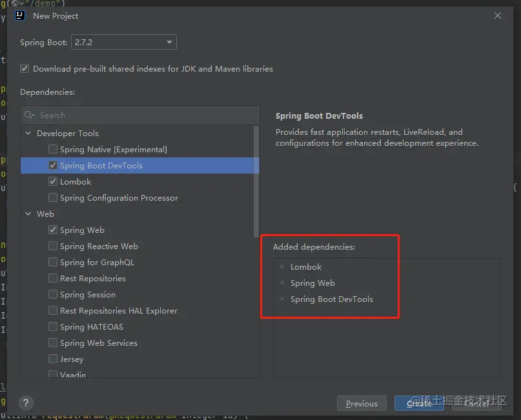Uncheck the Lombok checkbox
The height and width of the screenshot is (420, 521).
(x=53, y=181)
